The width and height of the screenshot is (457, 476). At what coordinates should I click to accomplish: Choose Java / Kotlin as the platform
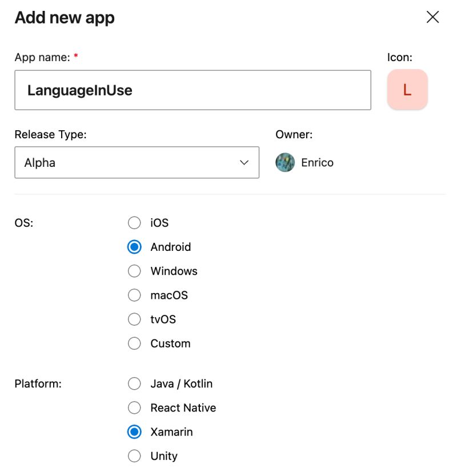point(134,383)
